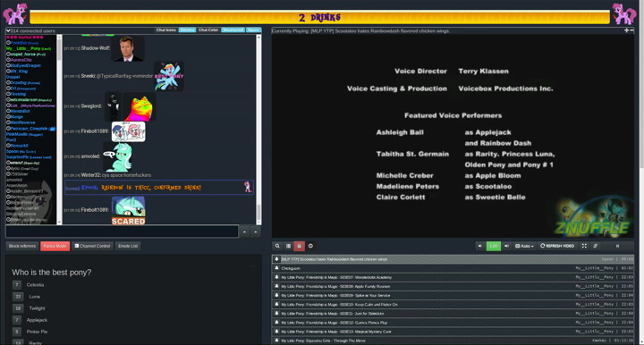644x345 pixels.
Task: Click the green 100 volume level indicator
Action: coord(493,246)
